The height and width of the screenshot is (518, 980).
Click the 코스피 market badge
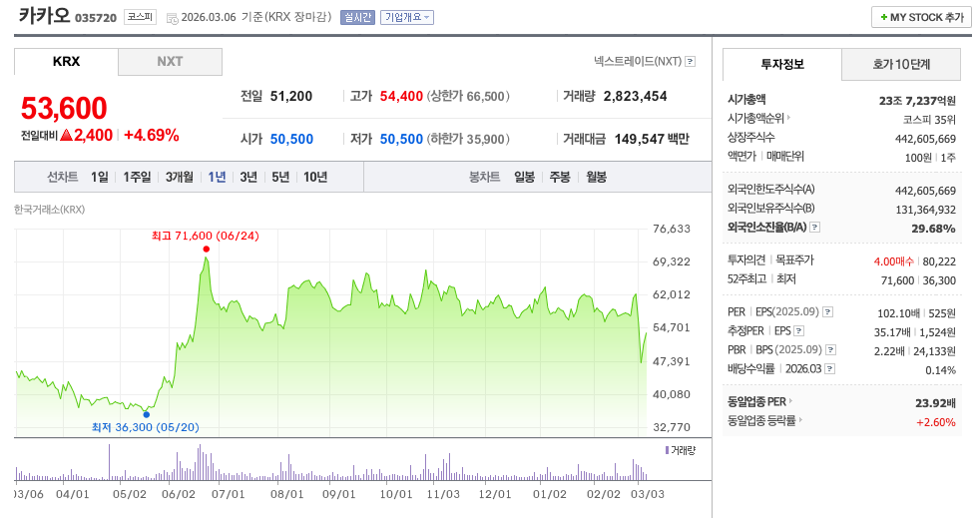[140, 17]
